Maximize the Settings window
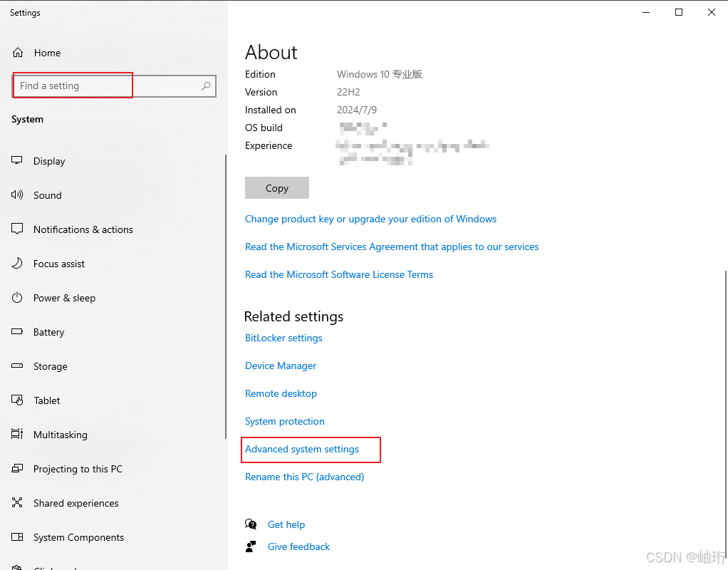The width and height of the screenshot is (728, 570). click(x=679, y=13)
